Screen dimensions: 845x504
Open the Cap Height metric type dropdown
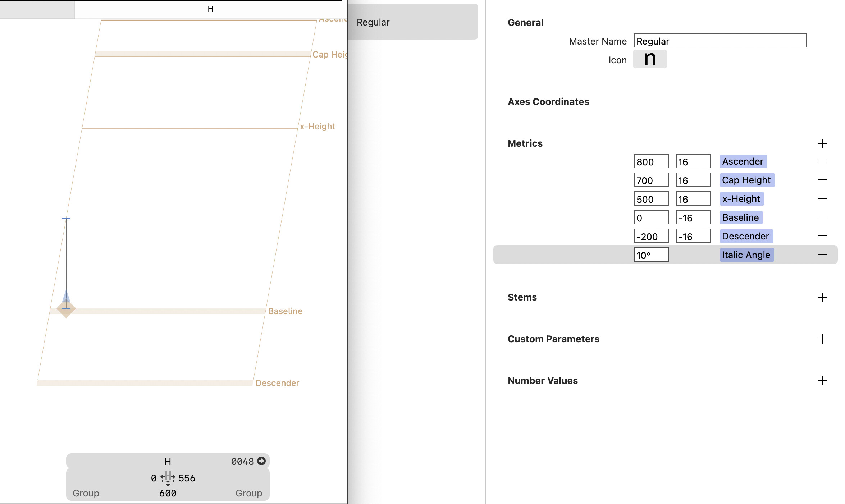tap(746, 180)
